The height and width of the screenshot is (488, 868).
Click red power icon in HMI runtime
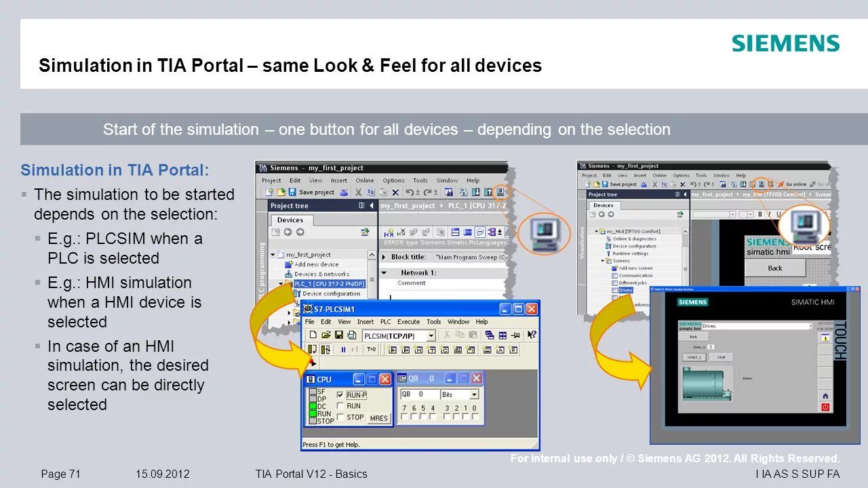point(825,407)
